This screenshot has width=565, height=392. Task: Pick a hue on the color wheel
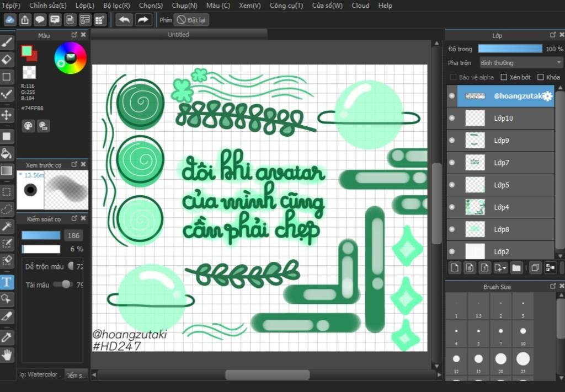(x=71, y=58)
